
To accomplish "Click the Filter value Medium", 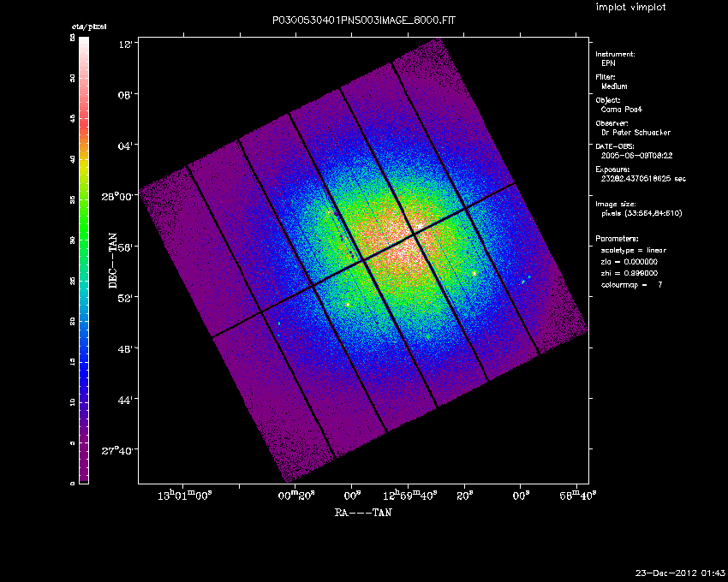I will (x=614, y=86).
